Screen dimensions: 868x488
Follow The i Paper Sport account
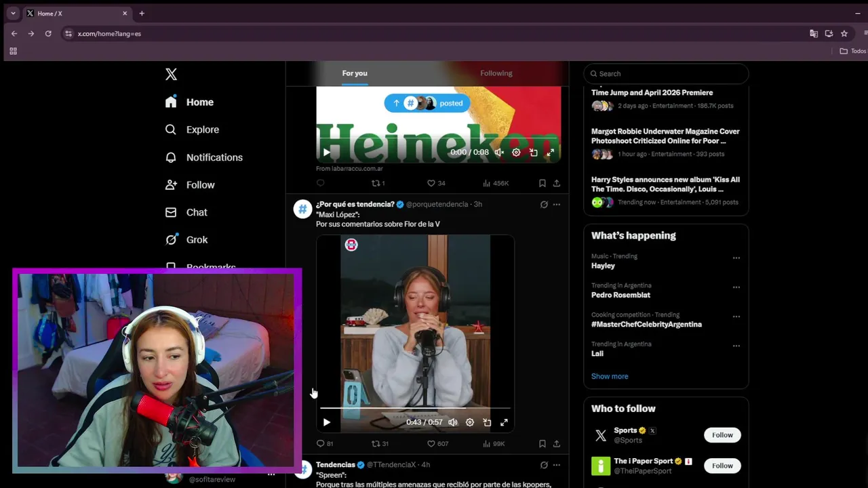coord(722,466)
